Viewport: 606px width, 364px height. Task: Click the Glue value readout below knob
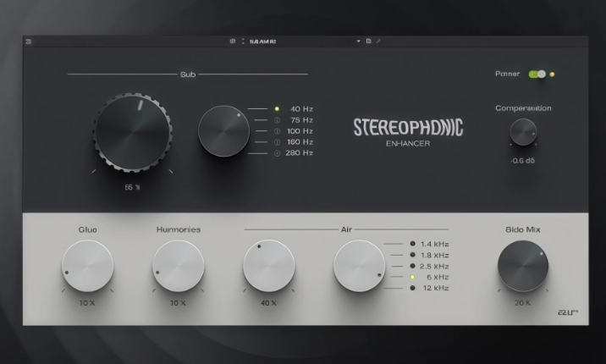click(x=87, y=303)
